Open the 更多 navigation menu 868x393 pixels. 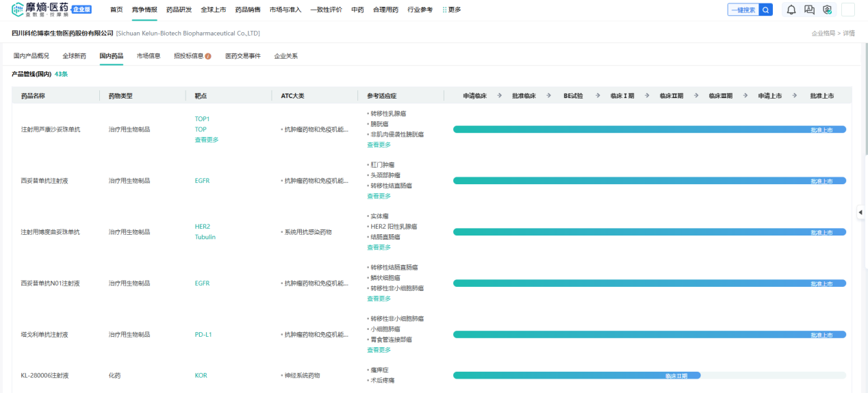pyautogui.click(x=452, y=10)
